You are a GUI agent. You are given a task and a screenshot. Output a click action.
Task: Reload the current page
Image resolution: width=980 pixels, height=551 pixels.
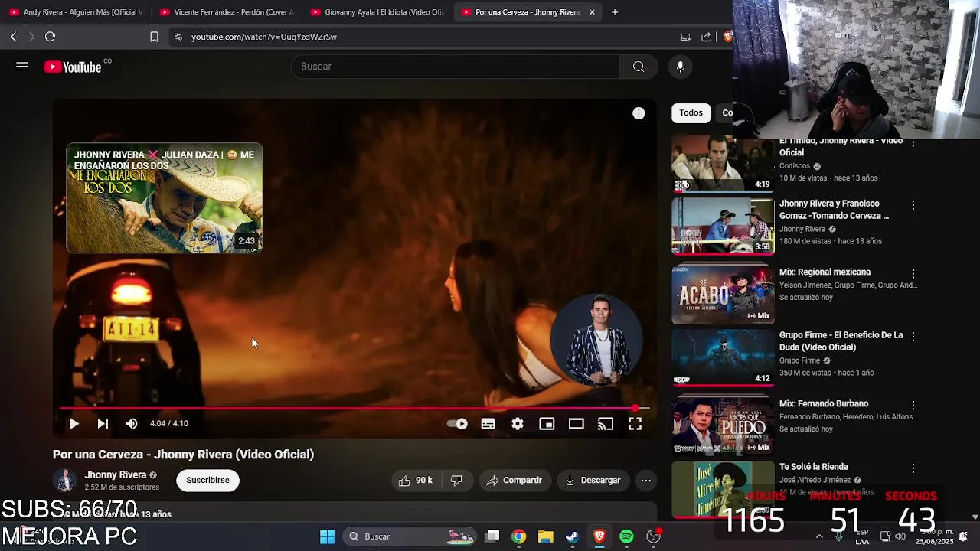(50, 37)
